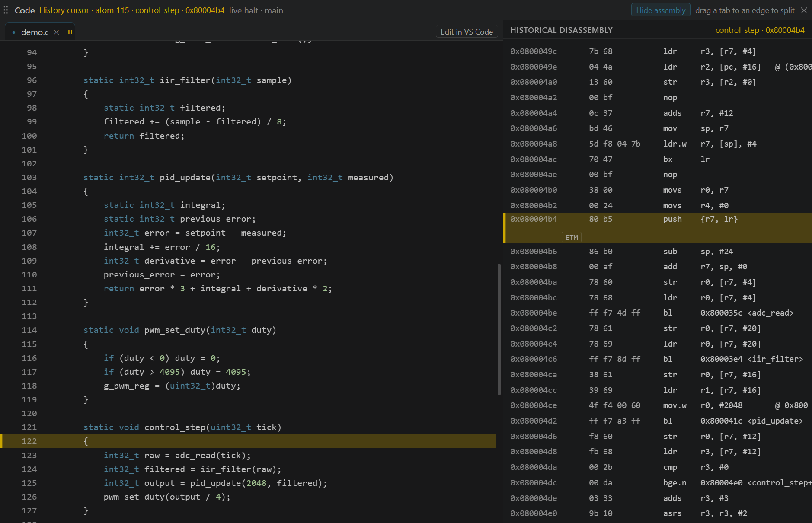Viewport: 812px width, 523px height.
Task: Click the ETM badge under push instruction
Action: pos(571,237)
